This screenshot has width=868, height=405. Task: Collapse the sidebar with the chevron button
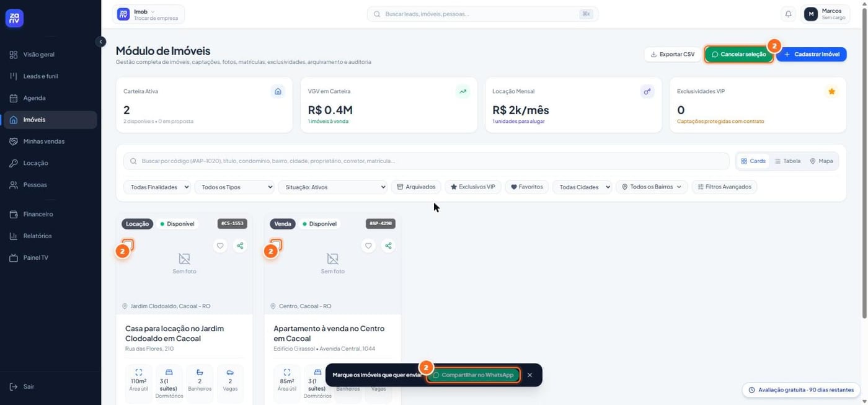coord(101,42)
